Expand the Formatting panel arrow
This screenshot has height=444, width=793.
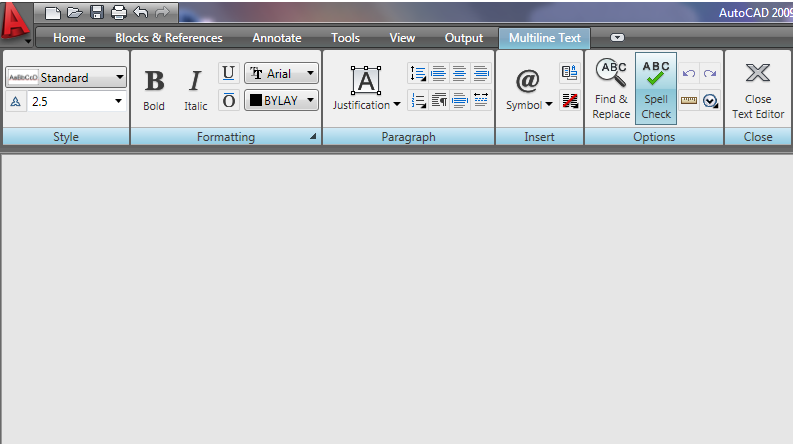click(313, 137)
